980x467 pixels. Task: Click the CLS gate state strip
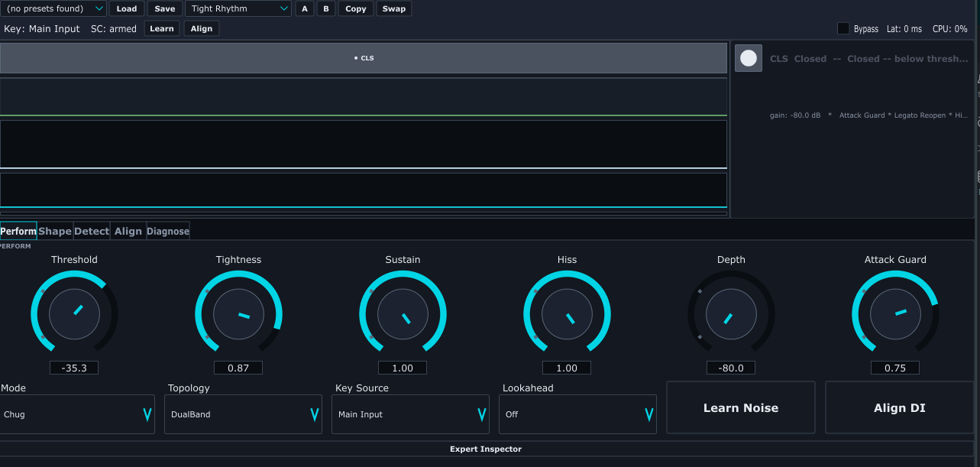point(364,58)
